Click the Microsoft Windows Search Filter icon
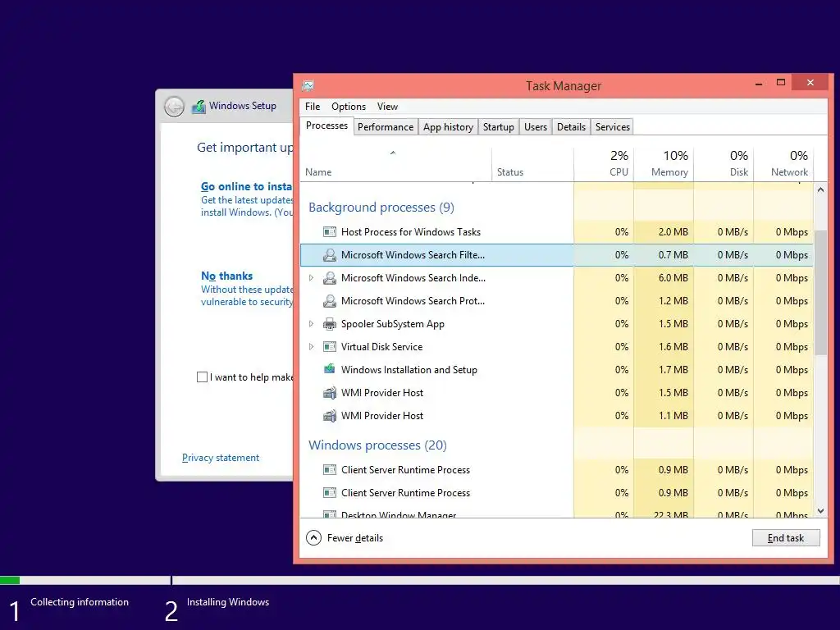Image resolution: width=840 pixels, height=630 pixels. tap(330, 255)
